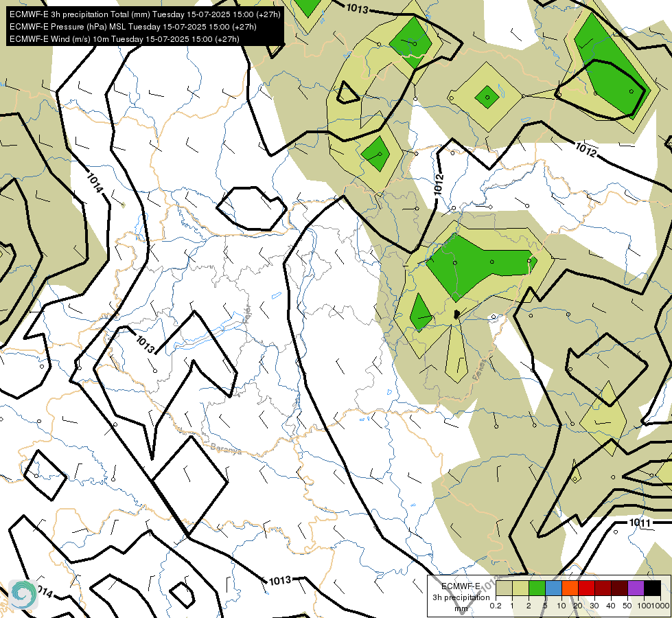Click the 'Fejér' county label
Image resolution: width=672 pixels, height=618 pixels.
pyautogui.click(x=247, y=314)
